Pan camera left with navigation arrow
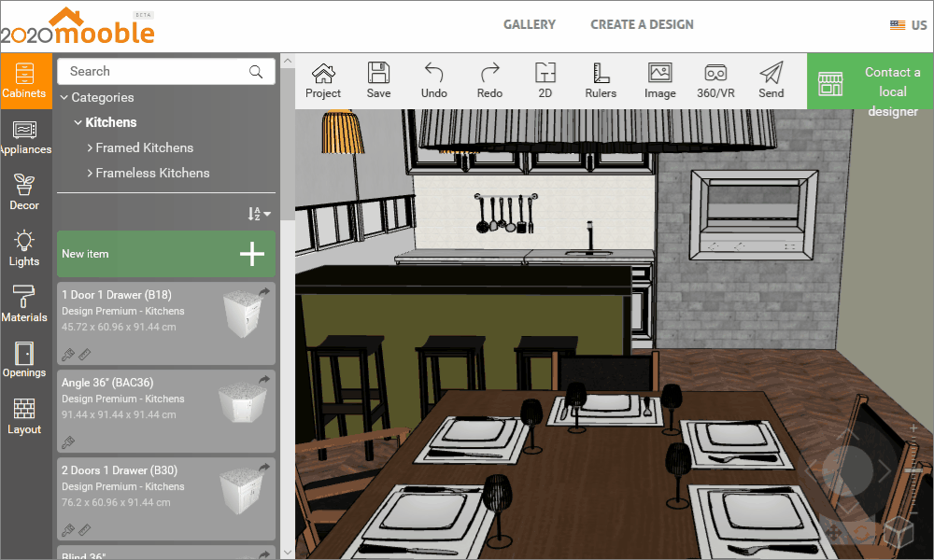Image resolution: width=934 pixels, height=560 pixels. coord(812,470)
